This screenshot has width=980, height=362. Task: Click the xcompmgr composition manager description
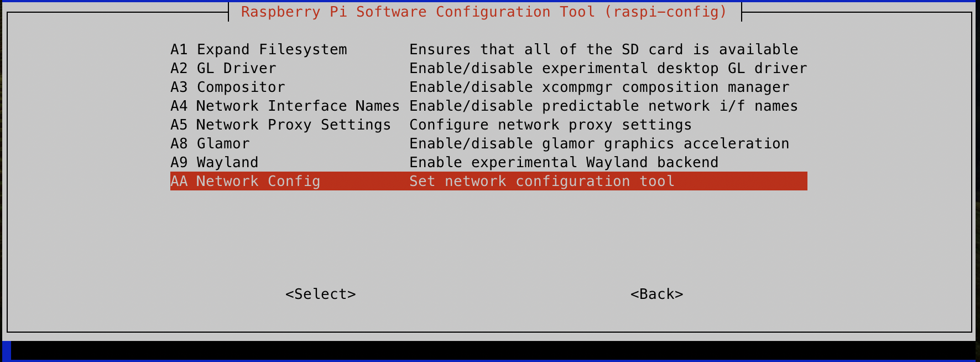(599, 87)
